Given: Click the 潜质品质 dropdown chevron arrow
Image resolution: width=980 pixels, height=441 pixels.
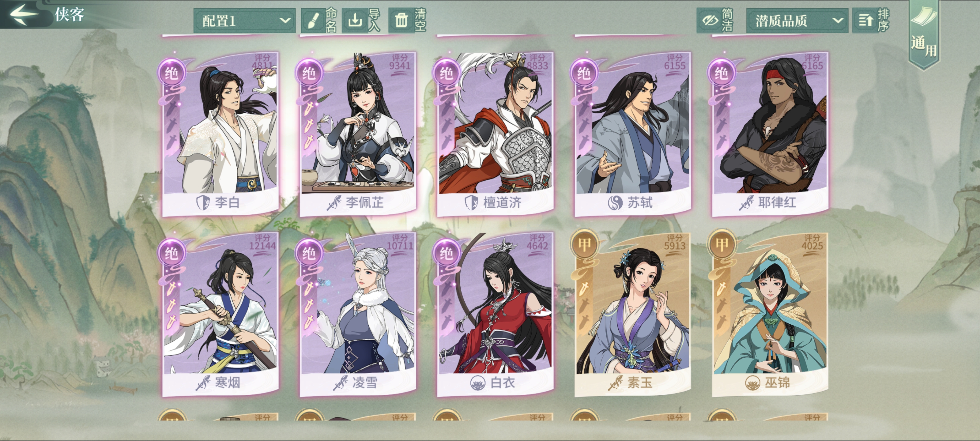Looking at the screenshot, I should tap(837, 21).
